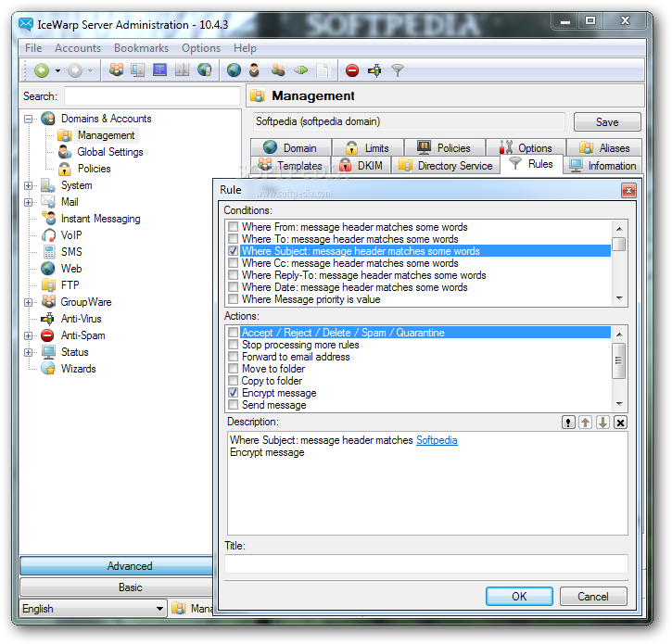Collapse Domains & Accounts tree node
Screen dimensions: 672x644
click(x=29, y=119)
